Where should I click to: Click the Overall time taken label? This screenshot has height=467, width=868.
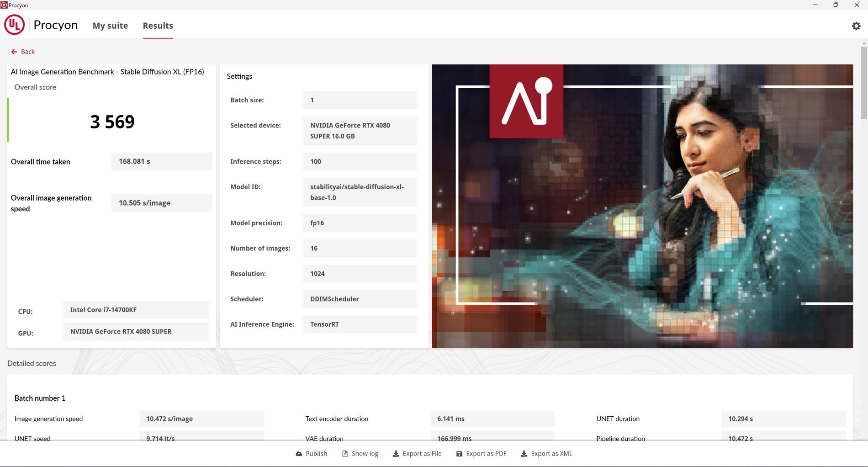point(40,162)
